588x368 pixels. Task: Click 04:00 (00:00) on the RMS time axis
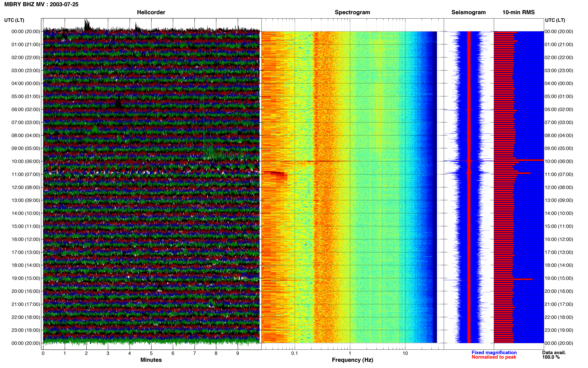[x=559, y=83]
